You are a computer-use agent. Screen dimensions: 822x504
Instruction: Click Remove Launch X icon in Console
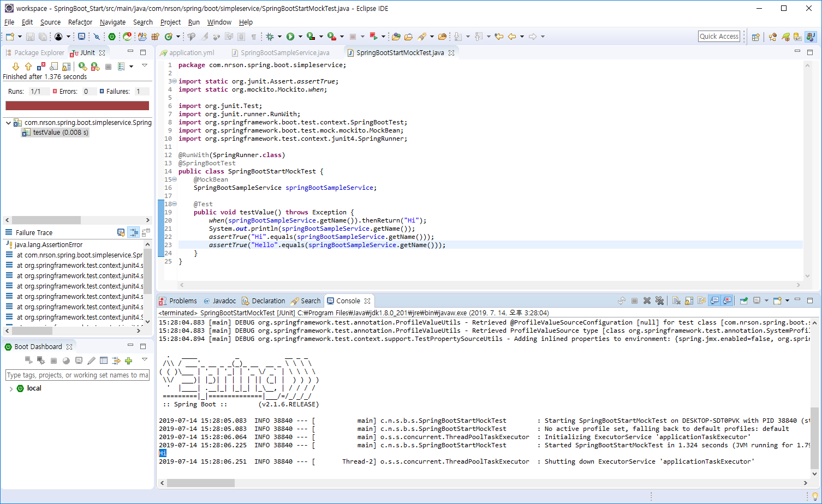coord(647,301)
